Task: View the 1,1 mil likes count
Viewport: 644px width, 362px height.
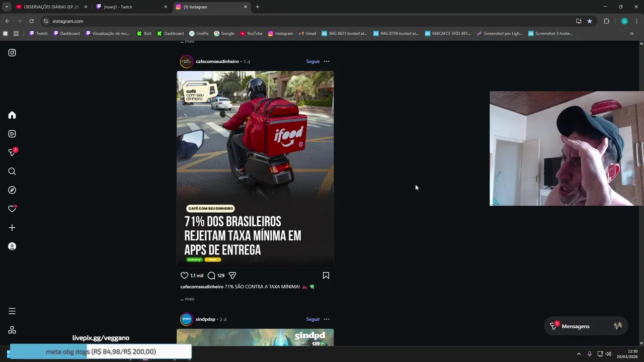Action: 197,276
